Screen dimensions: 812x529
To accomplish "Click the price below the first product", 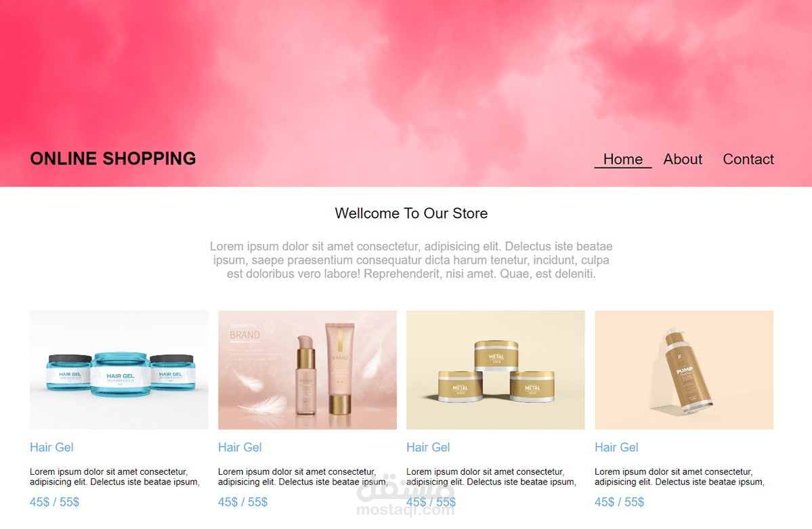I will click(54, 502).
